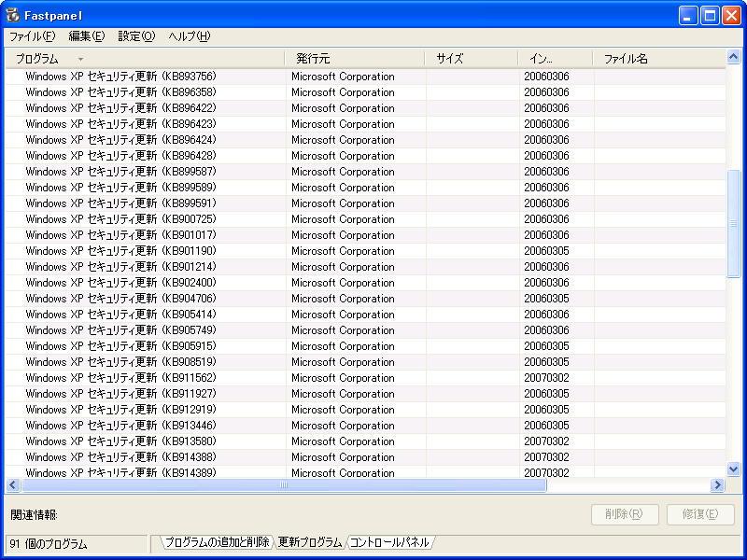747x560 pixels.
Task: Click the 関連情報 label
Action: click(34, 515)
